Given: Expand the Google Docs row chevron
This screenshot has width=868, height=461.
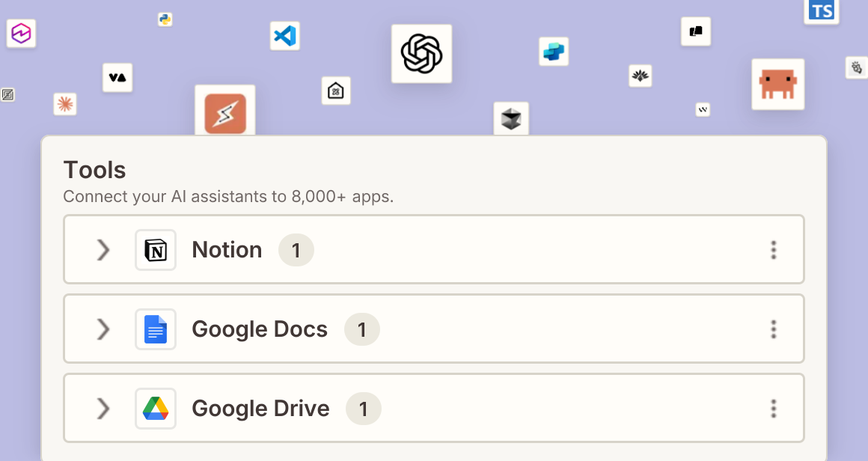Looking at the screenshot, I should 103,329.
